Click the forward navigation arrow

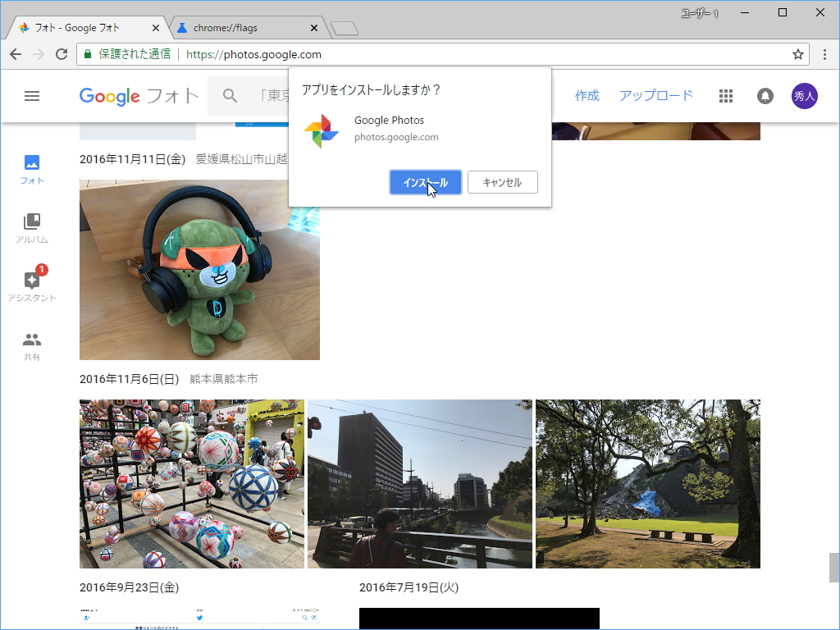39,54
